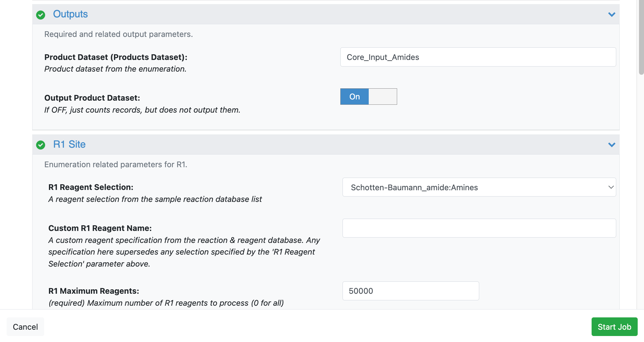Click the Output Product Dataset label
The width and height of the screenshot is (644, 342).
(92, 98)
